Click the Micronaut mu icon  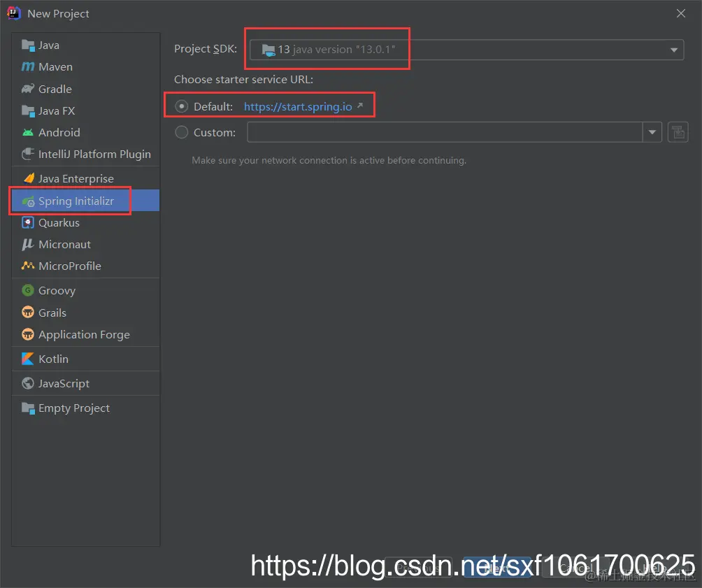coord(28,244)
